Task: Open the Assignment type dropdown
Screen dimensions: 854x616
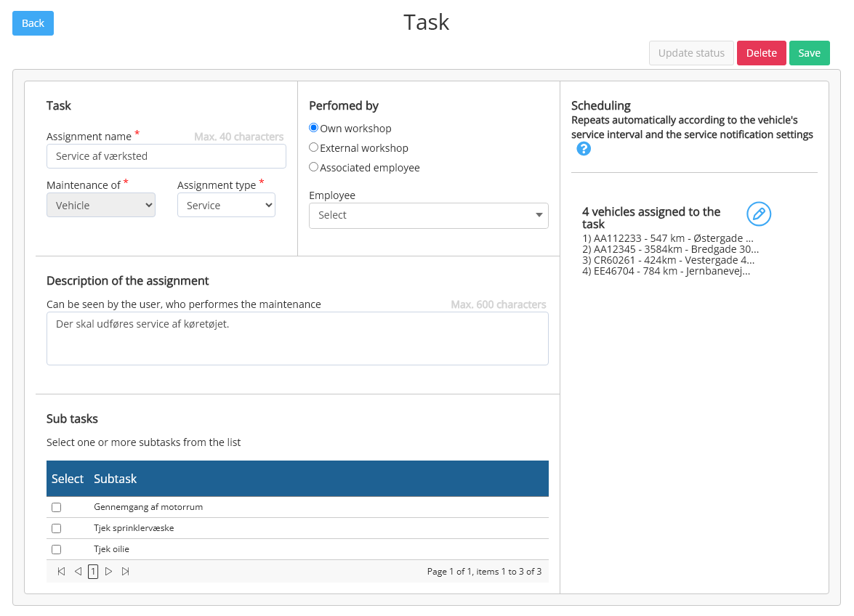Action: tap(226, 205)
